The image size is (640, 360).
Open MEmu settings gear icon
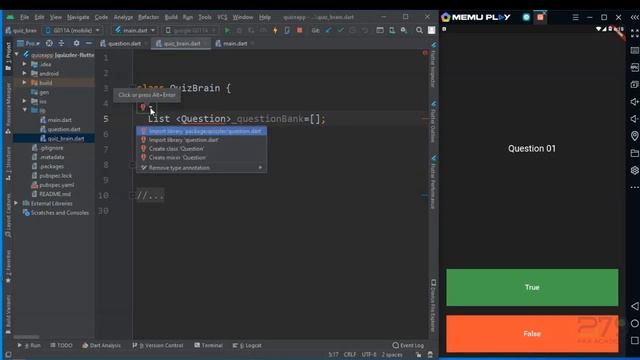click(x=634, y=170)
